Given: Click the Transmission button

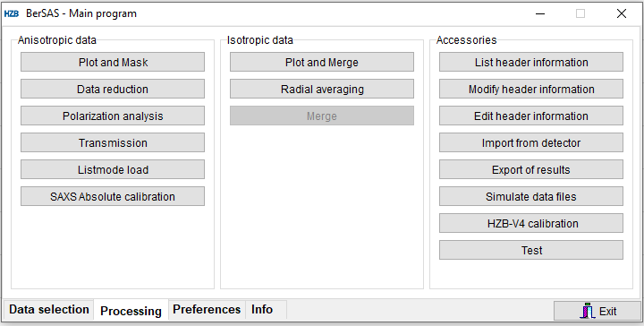Looking at the screenshot, I should tap(113, 142).
